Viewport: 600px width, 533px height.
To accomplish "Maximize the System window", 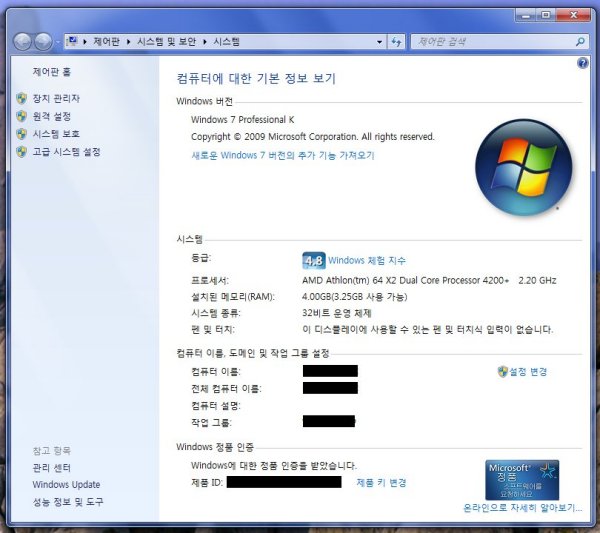I will pyautogui.click(x=546, y=15).
